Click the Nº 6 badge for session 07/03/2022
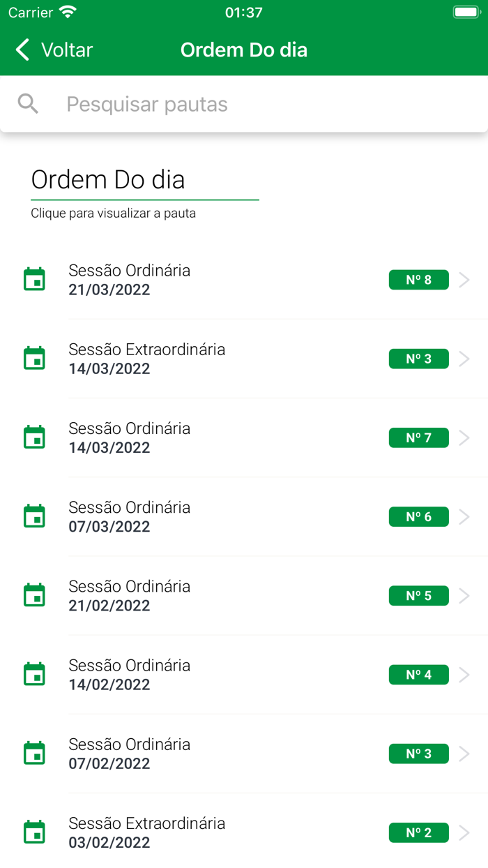Screen dimensions: 488x868 coord(418,516)
